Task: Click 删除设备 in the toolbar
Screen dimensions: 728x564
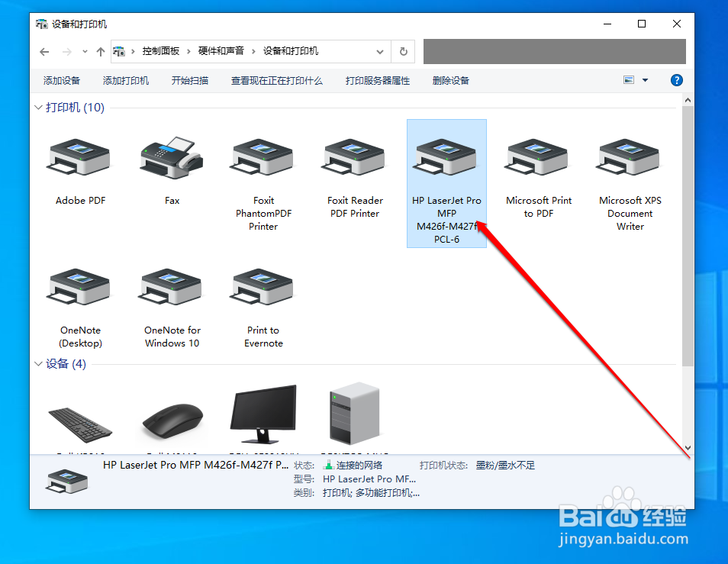Action: pos(451,81)
